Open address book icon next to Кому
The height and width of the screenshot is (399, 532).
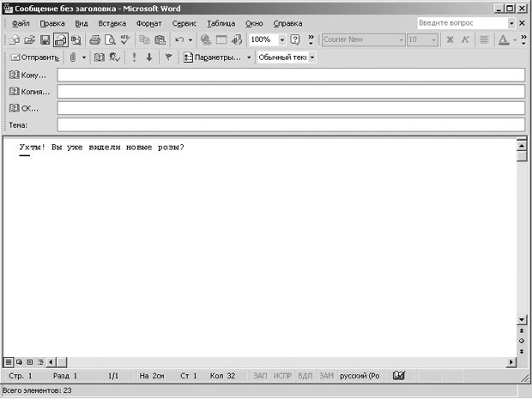click(14, 75)
